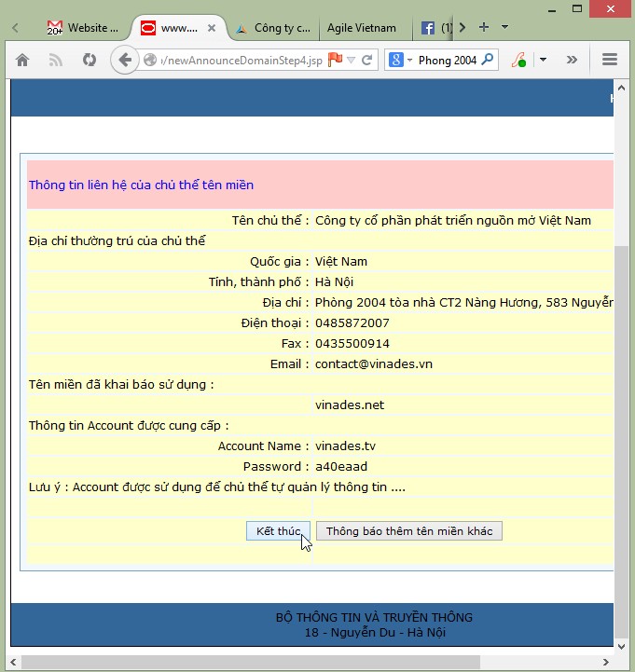
Task: Open the address bar history dropdown arrow
Action: pos(352,60)
